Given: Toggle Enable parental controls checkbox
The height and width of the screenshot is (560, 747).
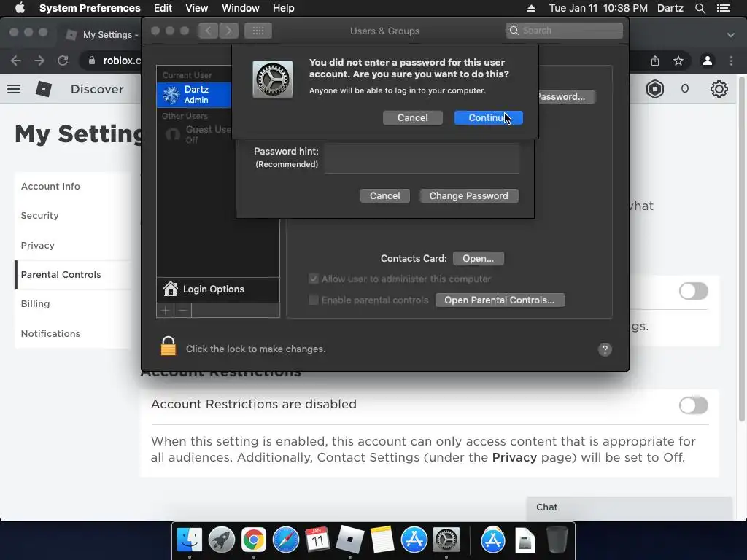Looking at the screenshot, I should pos(314,300).
